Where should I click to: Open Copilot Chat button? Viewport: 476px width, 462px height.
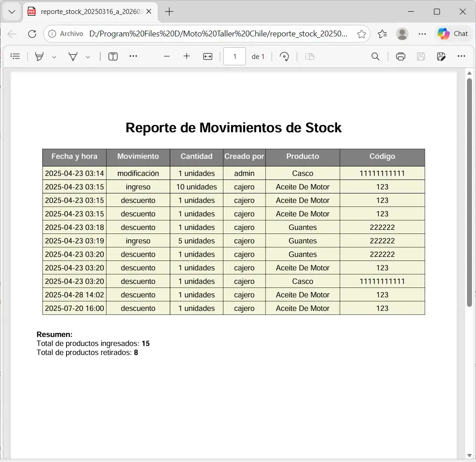click(453, 34)
